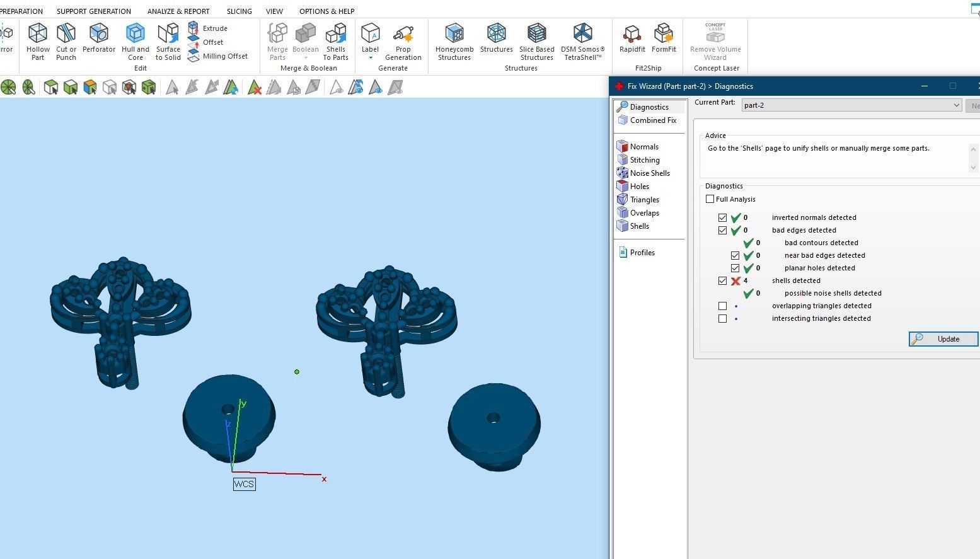Screen dimensions: 980x559
Task: Open the Milling Offset tool
Action: [218, 56]
